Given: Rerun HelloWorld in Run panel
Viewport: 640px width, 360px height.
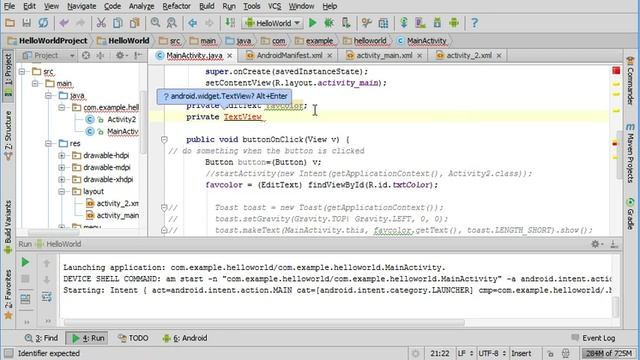Looking at the screenshot, I should point(25,262).
